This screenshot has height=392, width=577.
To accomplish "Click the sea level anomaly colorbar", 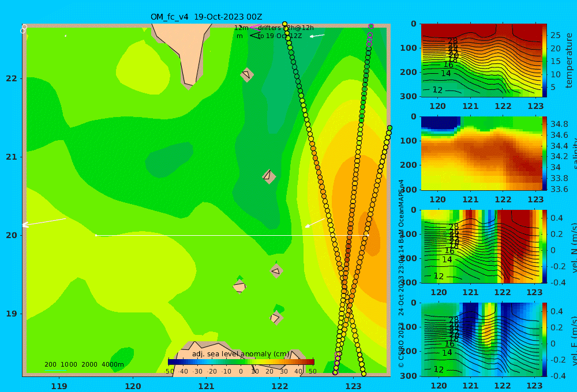I will pos(241,362).
